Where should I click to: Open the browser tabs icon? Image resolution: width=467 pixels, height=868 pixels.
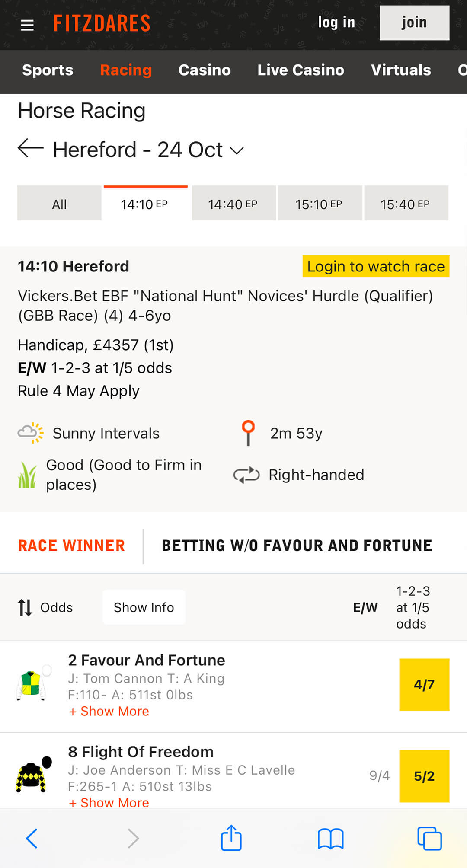[429, 838]
